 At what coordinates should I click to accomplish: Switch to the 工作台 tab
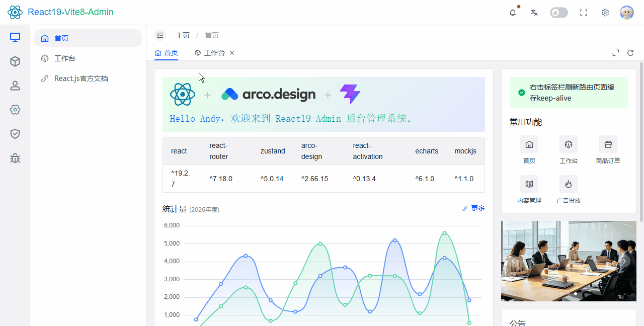(x=210, y=53)
